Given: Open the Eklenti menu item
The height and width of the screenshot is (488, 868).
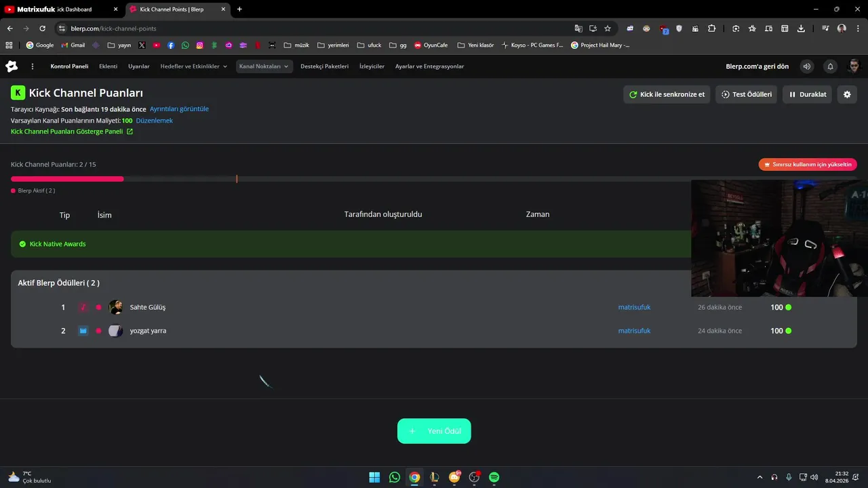Looking at the screenshot, I should [x=108, y=66].
